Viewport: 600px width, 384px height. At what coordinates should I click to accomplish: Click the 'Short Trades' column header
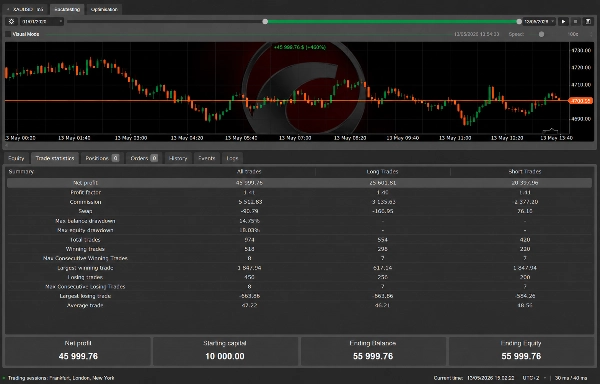pos(525,171)
